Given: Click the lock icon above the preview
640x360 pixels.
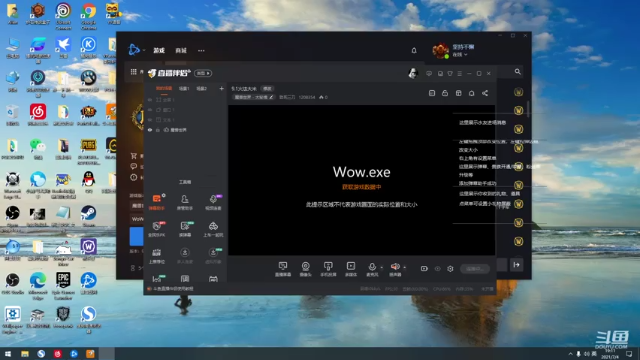Looking at the screenshot, I should [445, 93].
